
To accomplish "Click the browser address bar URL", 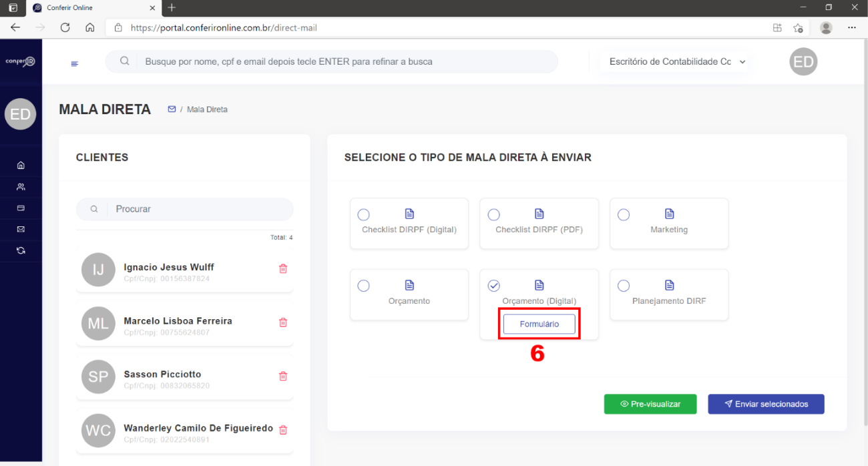I will [x=224, y=28].
